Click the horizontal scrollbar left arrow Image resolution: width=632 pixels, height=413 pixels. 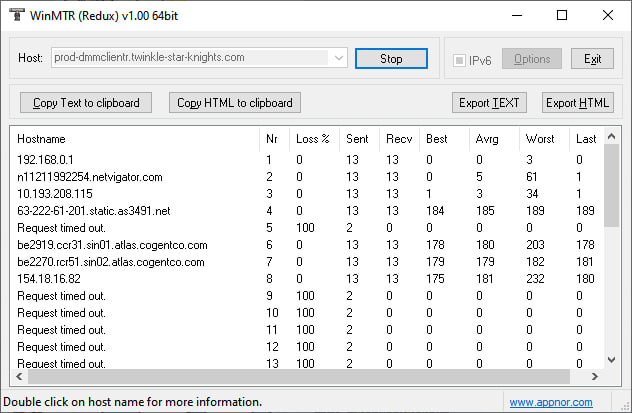coord(19,377)
